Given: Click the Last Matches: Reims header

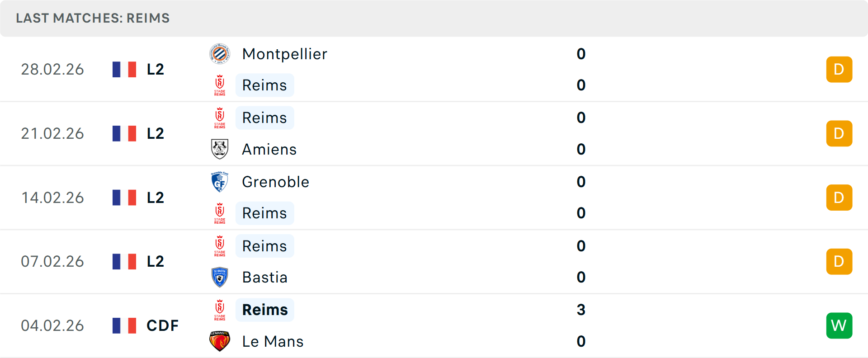Looking at the screenshot, I should pos(93,18).
